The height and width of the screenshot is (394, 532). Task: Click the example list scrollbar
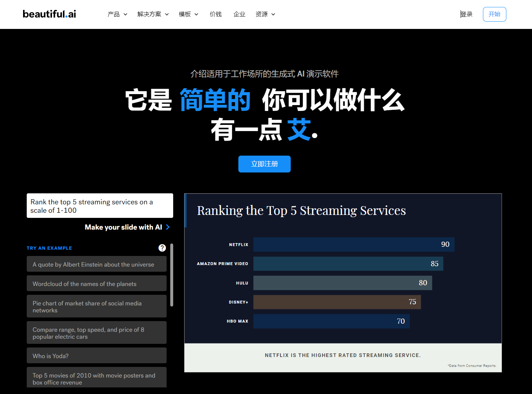click(x=172, y=275)
